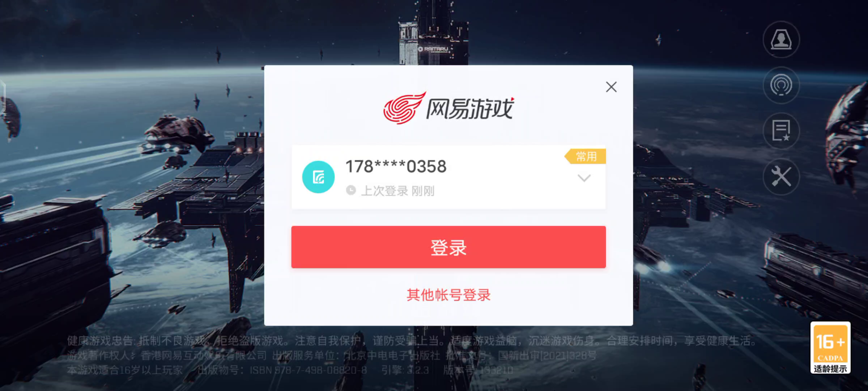Click the clock icon beside 上次登录

pos(351,190)
